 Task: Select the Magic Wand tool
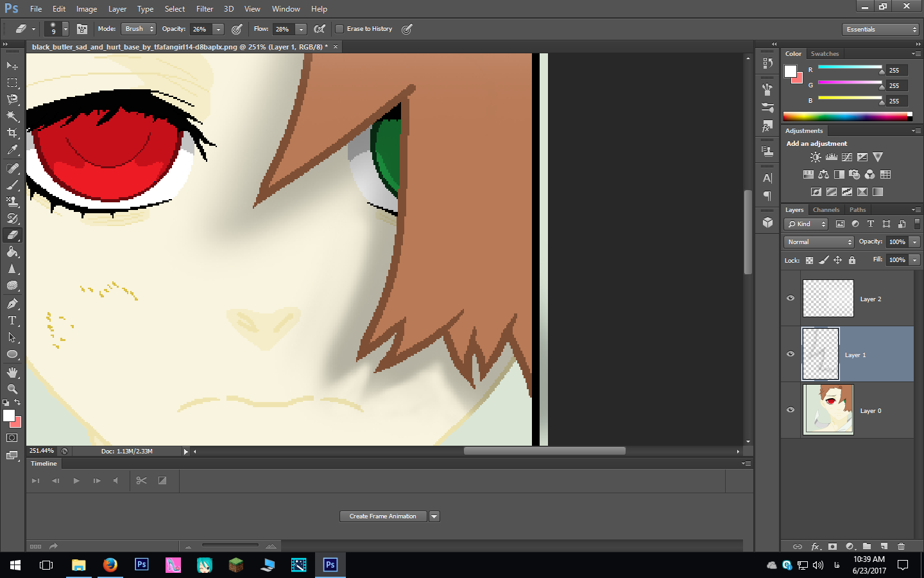coord(12,116)
